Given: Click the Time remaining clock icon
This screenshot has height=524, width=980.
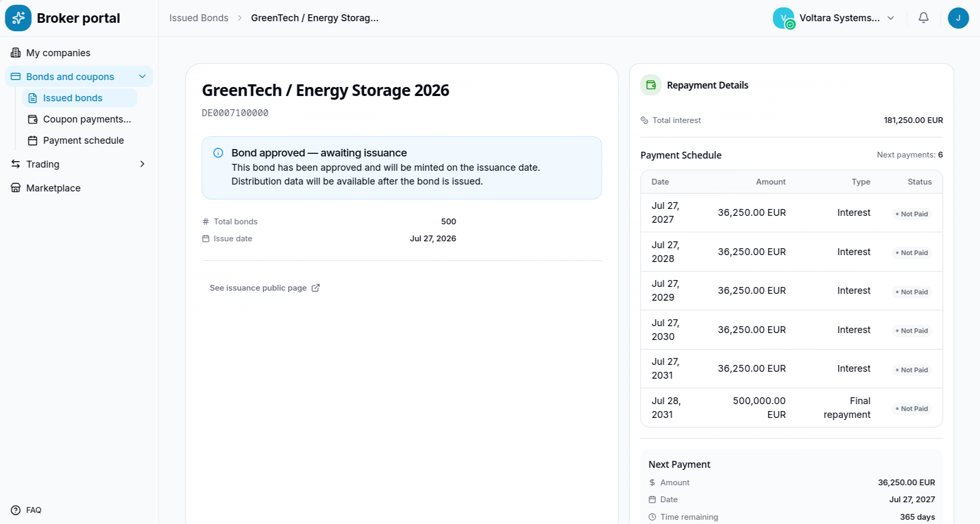Looking at the screenshot, I should 652,517.
